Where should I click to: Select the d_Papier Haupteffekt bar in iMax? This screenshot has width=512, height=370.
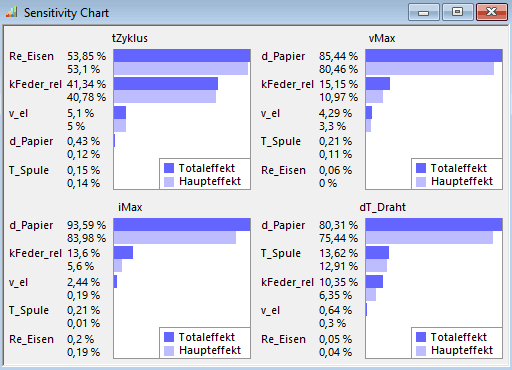(175, 238)
